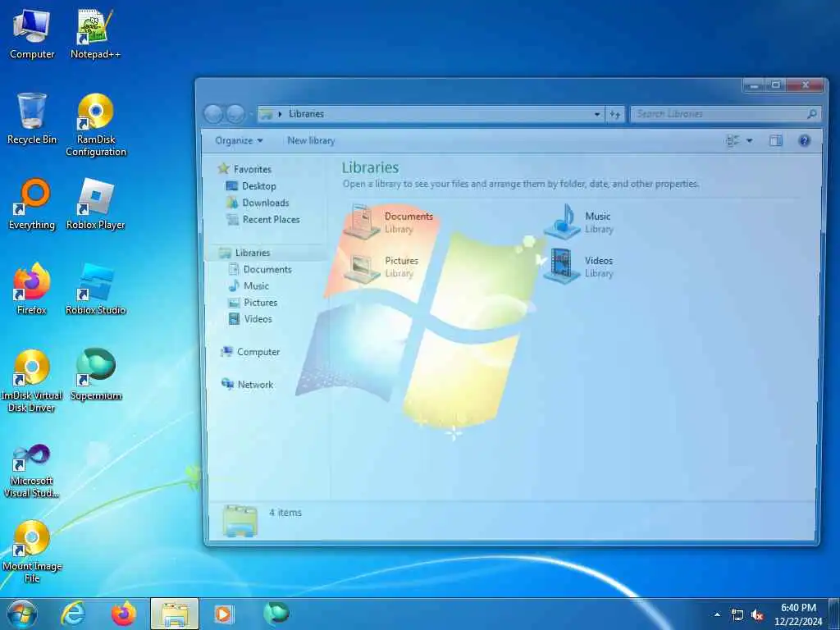Image resolution: width=840 pixels, height=630 pixels.
Task: Click the muted volume tray icon
Action: pyautogui.click(x=757, y=615)
